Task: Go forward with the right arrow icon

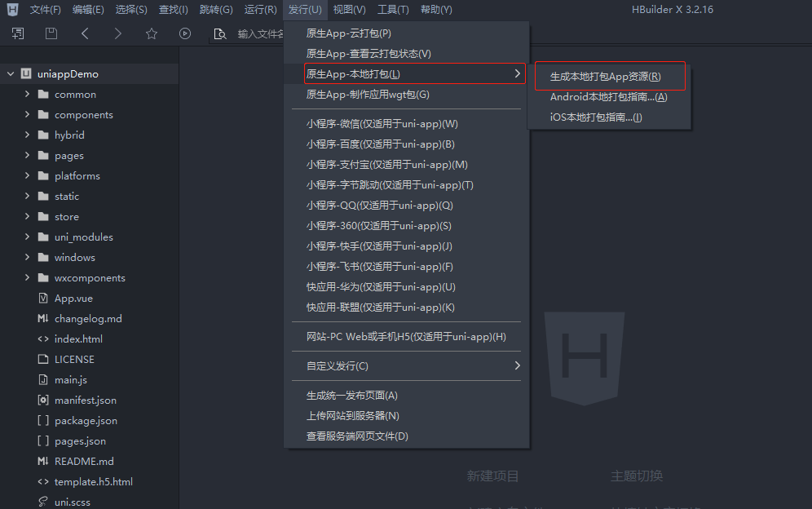Action: pos(118,33)
